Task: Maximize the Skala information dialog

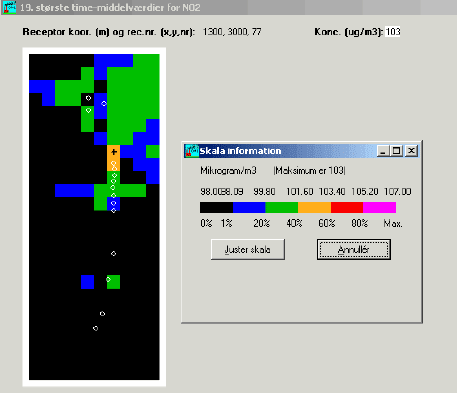Action: coord(396,151)
